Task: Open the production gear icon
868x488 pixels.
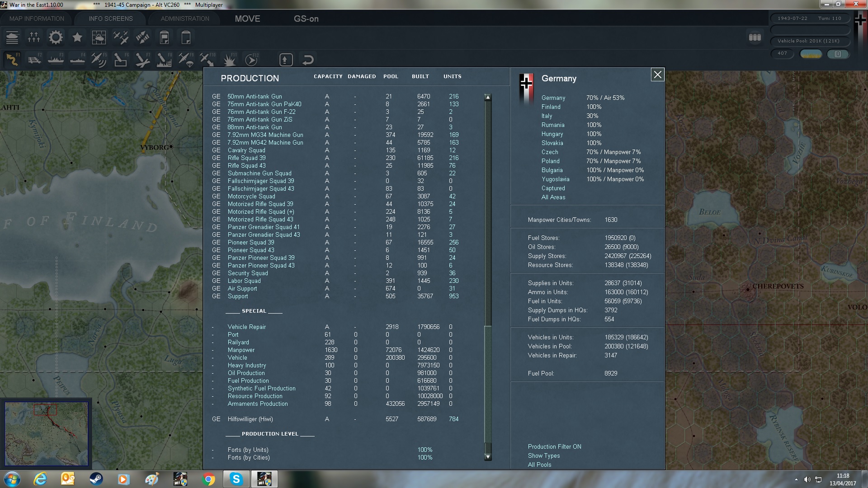Action: click(x=56, y=38)
